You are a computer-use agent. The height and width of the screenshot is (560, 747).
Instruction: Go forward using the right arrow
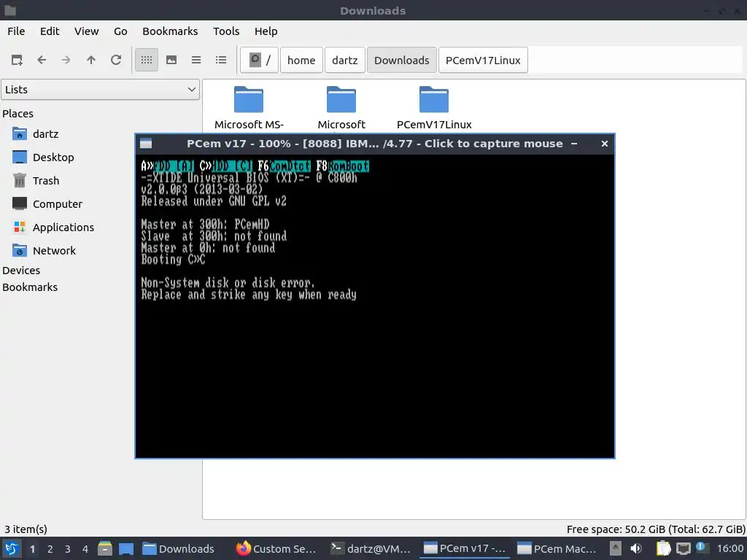pyautogui.click(x=66, y=60)
